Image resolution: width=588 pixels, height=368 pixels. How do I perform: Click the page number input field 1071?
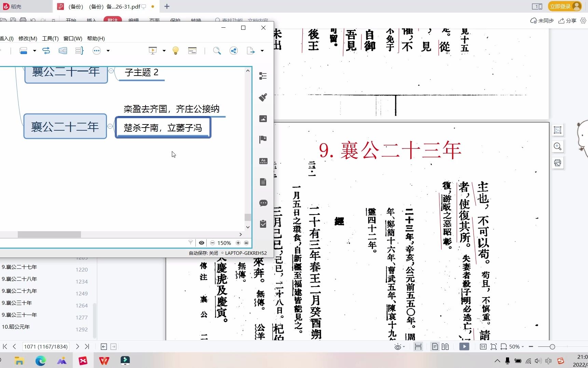click(x=46, y=346)
